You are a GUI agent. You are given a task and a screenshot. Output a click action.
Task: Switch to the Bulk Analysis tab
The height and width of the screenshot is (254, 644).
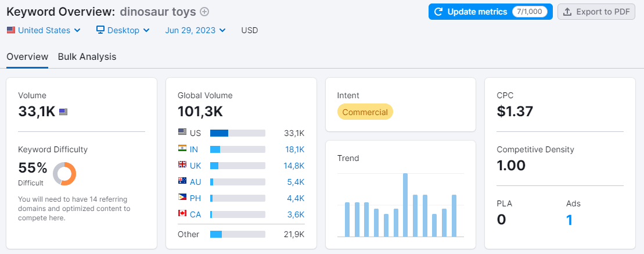87,57
